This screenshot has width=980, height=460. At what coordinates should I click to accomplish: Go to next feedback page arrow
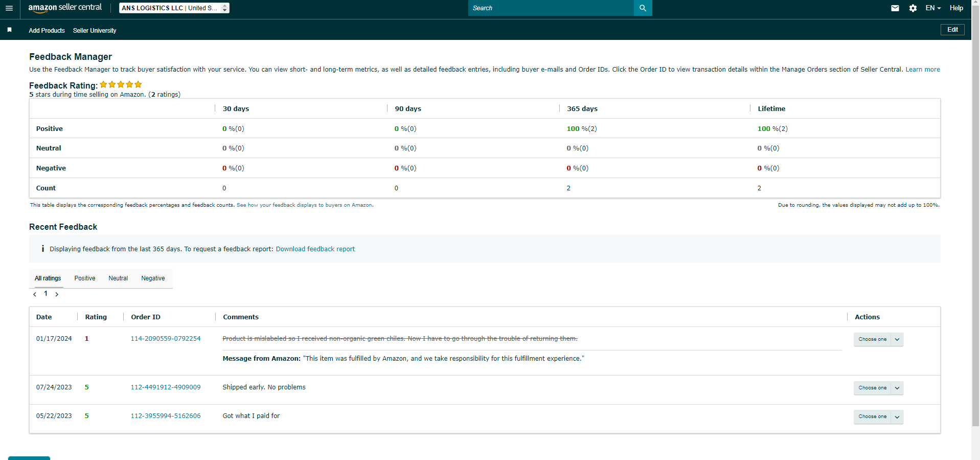click(x=57, y=294)
